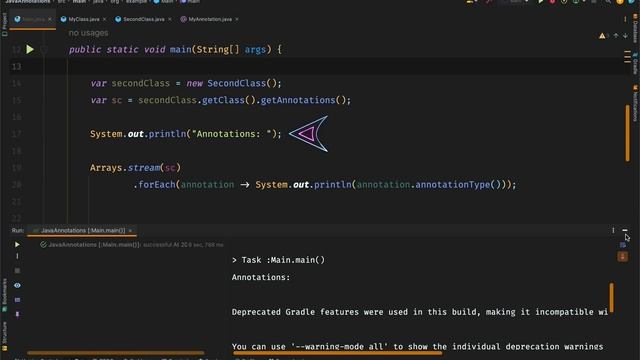This screenshot has width=640, height=360.
Task: Open editor tabs more options menu
Action: (x=625, y=19)
